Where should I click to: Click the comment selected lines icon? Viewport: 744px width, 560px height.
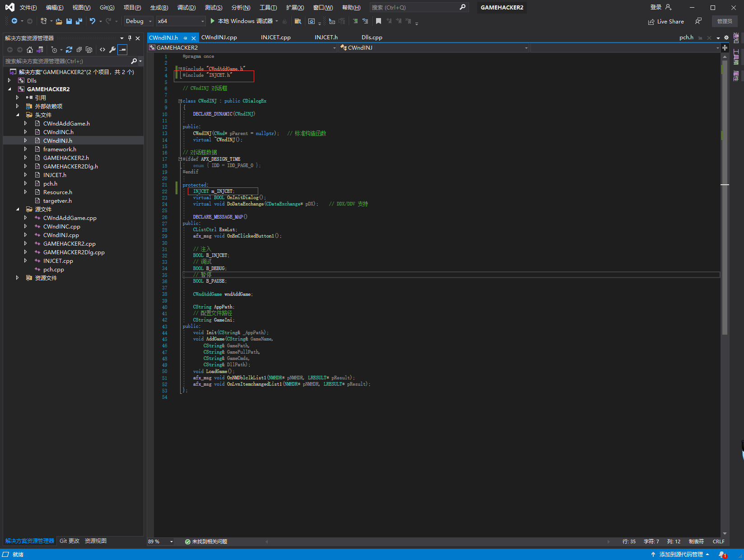(x=355, y=21)
